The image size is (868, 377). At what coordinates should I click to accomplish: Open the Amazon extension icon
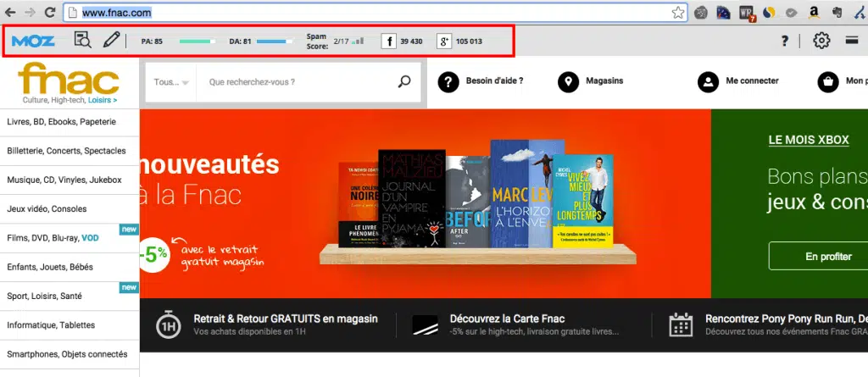click(814, 12)
